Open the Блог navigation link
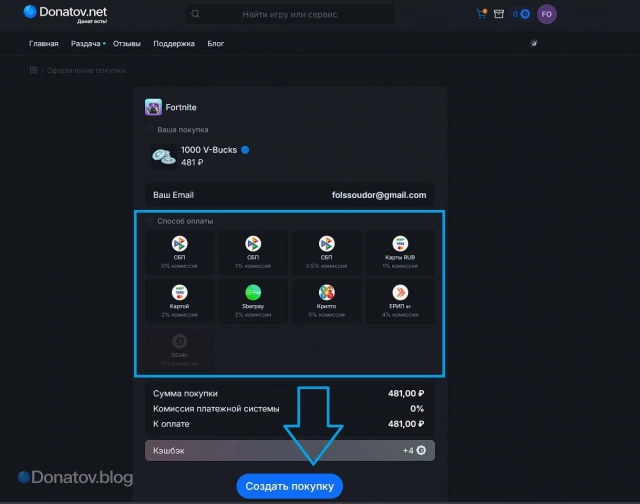Viewport: 640px width, 504px height. [x=216, y=44]
